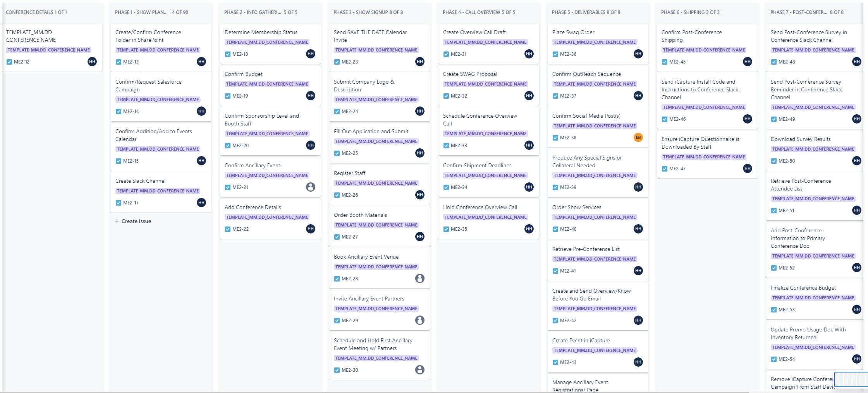
Task: Click the task checkbox icon on ME2-40
Action: point(555,229)
